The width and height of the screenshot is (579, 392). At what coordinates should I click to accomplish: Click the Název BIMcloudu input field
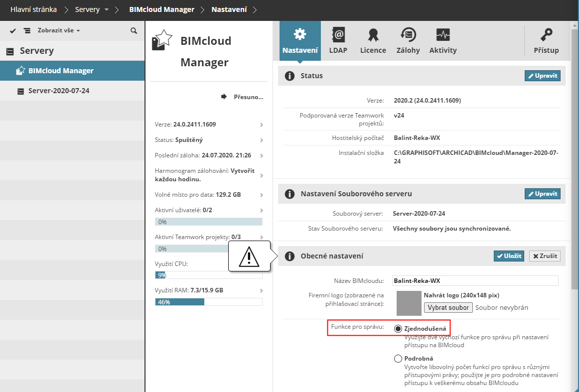click(475, 280)
